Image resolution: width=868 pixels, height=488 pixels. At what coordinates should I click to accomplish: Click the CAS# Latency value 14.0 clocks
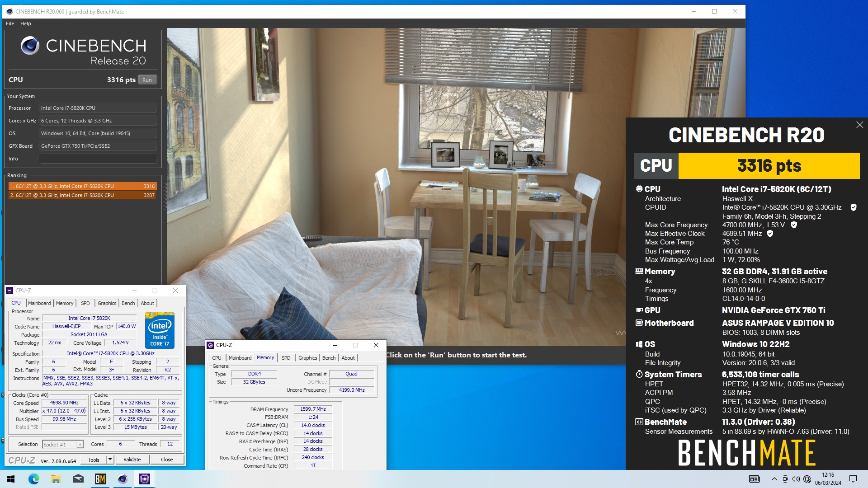pyautogui.click(x=313, y=425)
